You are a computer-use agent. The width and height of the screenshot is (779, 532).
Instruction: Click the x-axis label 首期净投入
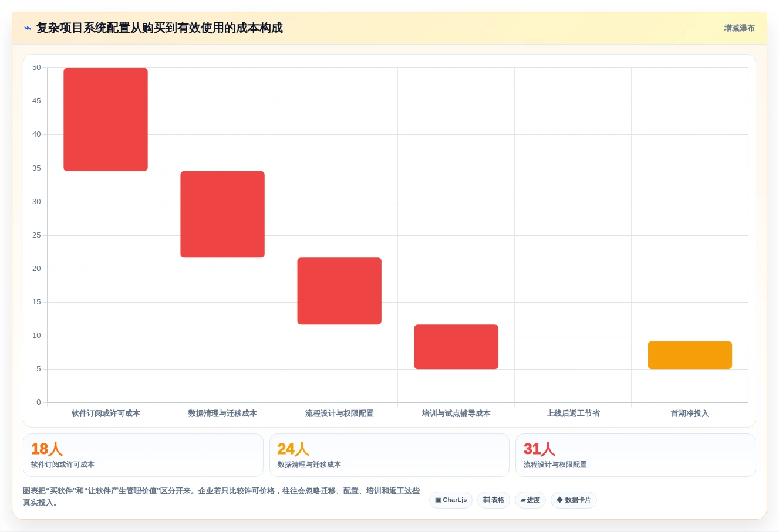point(690,414)
